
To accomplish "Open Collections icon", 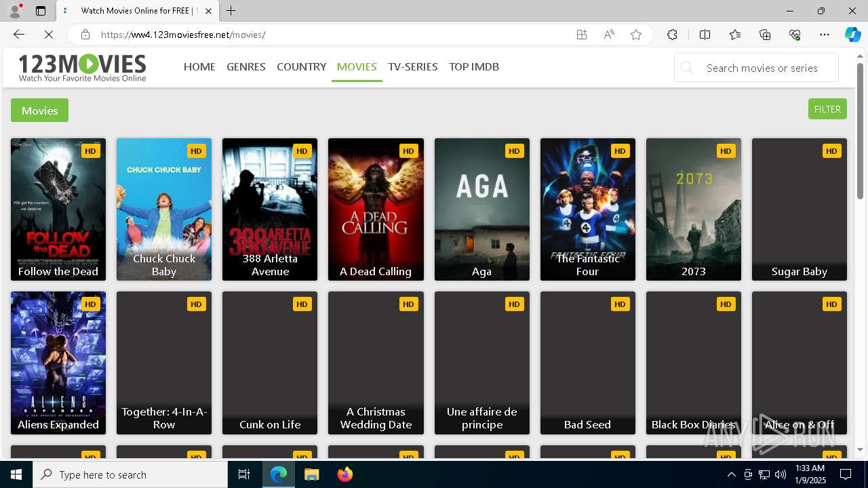I will click(765, 35).
